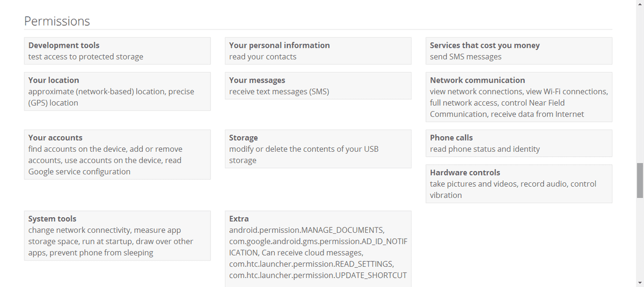Select 'test access to protected storage' text
The width and height of the screenshot is (644, 287).
86,57
